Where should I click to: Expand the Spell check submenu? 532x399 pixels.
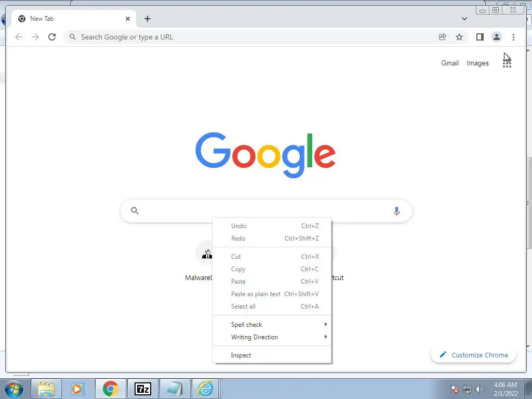(x=272, y=325)
